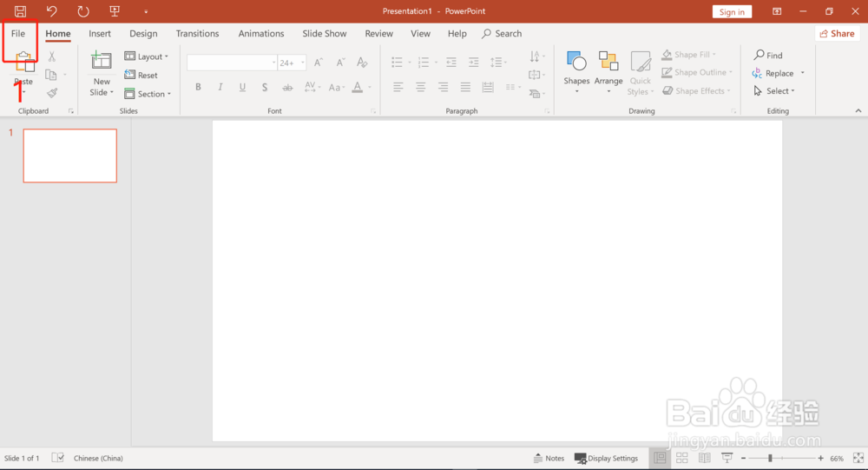Click the zoom slider handle
This screenshot has width=868, height=470.
770,459
